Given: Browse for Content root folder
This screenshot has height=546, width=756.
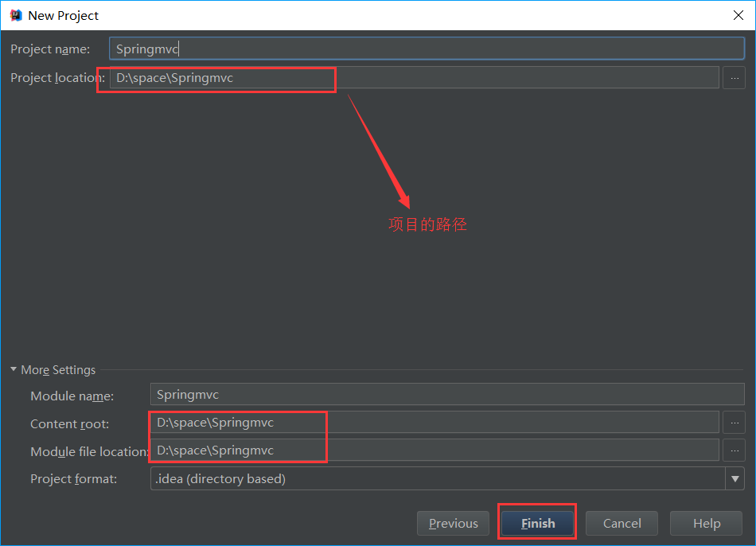Looking at the screenshot, I should point(734,423).
